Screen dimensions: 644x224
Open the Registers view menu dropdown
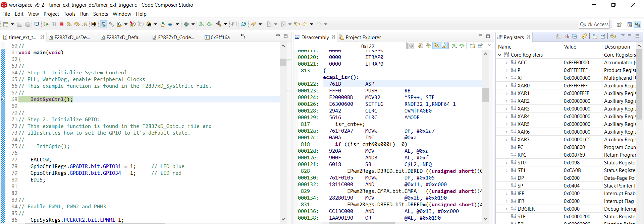point(623,36)
